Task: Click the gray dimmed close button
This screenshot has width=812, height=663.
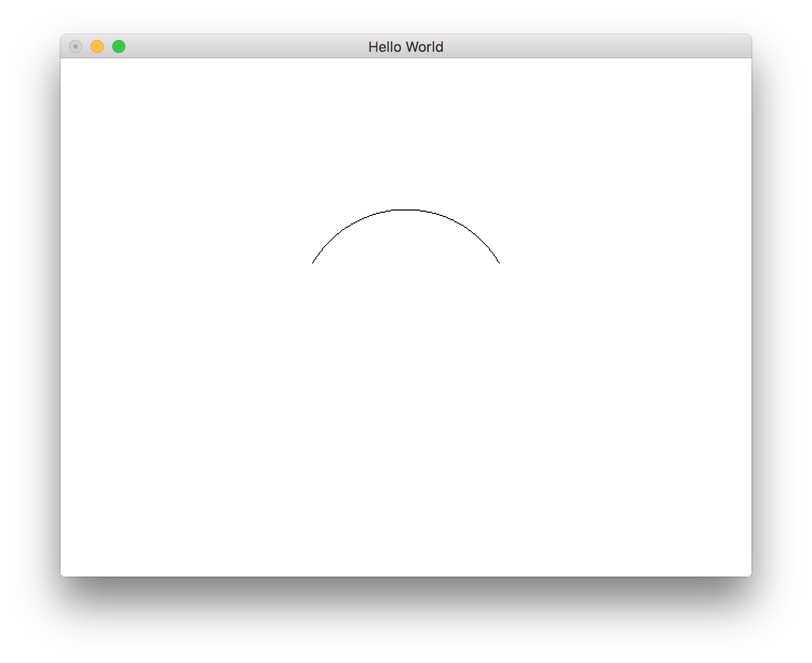Action: pos(75,47)
